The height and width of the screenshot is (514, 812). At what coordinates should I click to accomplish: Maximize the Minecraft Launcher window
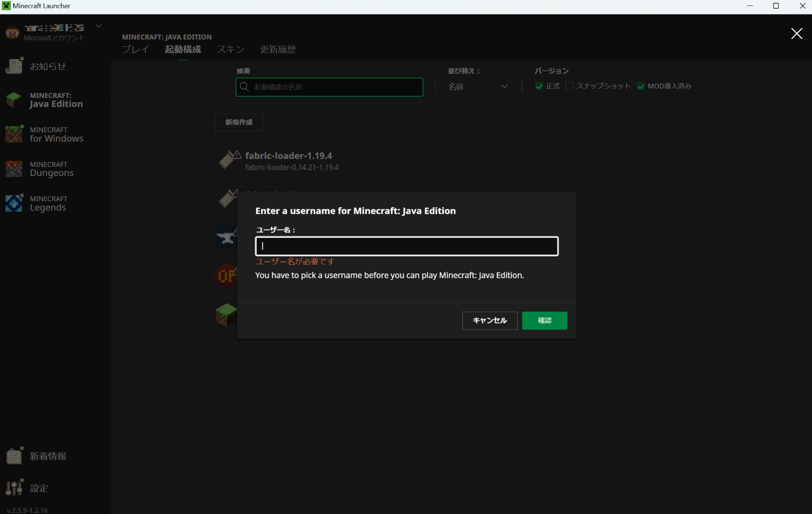tap(776, 6)
